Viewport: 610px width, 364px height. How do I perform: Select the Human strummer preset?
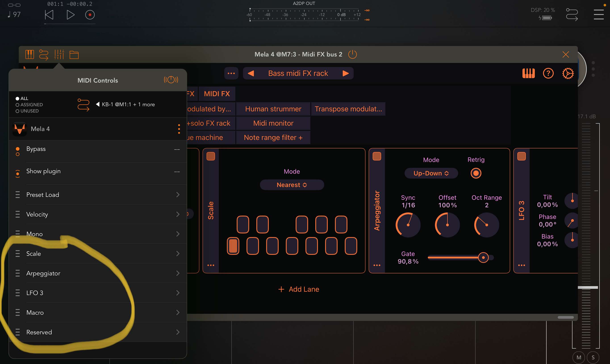point(273,109)
